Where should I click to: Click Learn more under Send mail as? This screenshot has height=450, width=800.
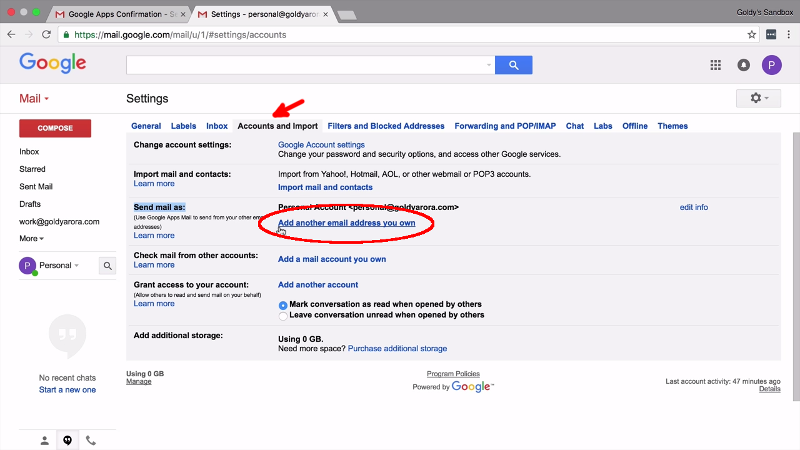pyautogui.click(x=154, y=235)
